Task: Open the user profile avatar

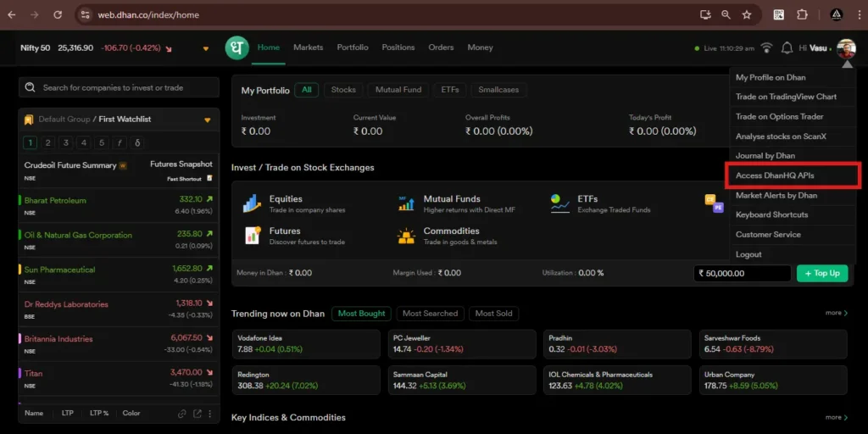Action: pos(845,48)
